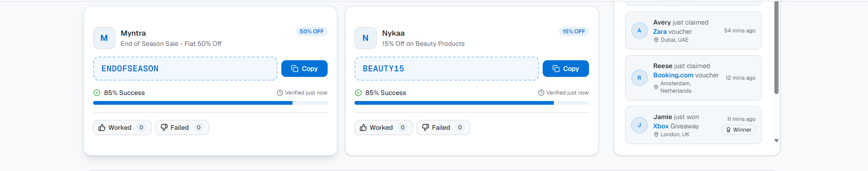868x171 pixels.
Task: Open the Xbox Giveaway link
Action: pos(661,126)
